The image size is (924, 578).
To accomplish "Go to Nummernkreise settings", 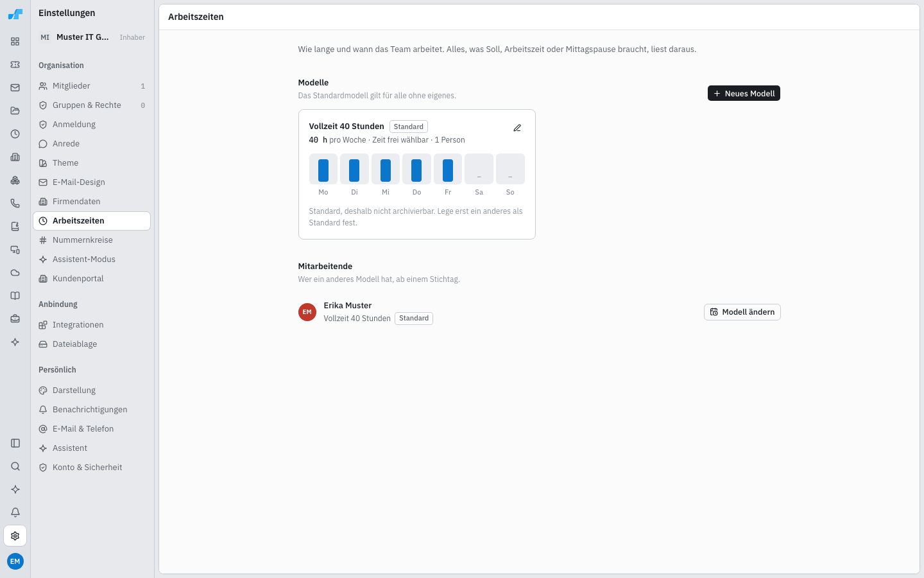I will coord(92,240).
